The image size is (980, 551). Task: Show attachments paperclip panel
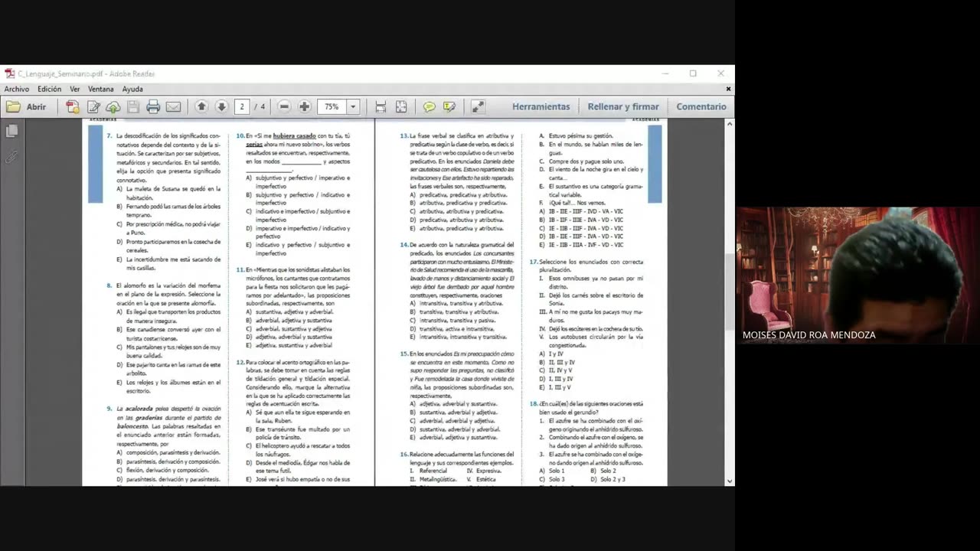(x=11, y=157)
